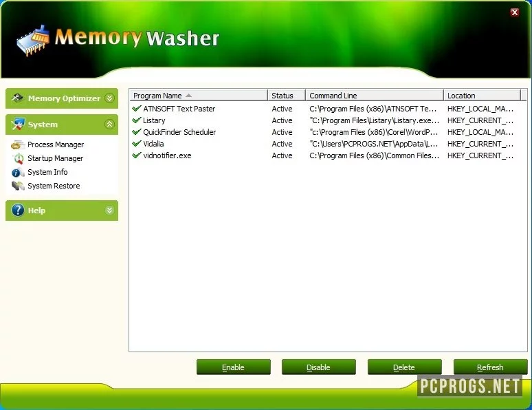Click HKEY_LOCAL_MA location of QuickFinder row

click(x=480, y=132)
